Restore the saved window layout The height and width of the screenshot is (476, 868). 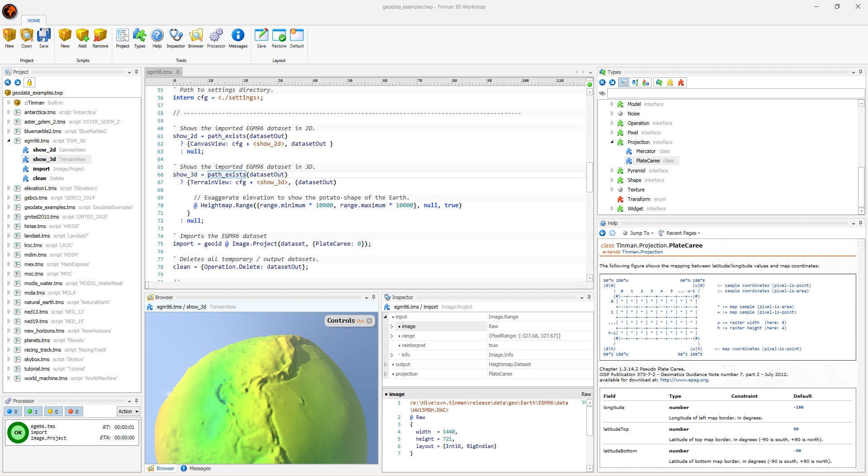279,38
